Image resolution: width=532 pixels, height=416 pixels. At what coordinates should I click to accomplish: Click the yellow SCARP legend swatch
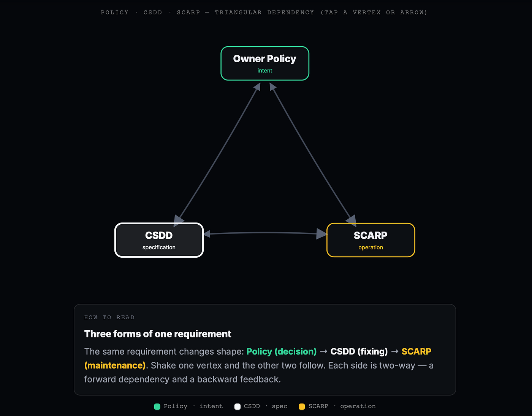click(x=302, y=407)
